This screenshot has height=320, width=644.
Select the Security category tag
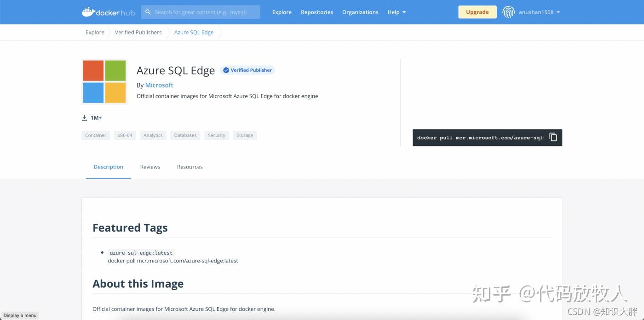coord(216,135)
